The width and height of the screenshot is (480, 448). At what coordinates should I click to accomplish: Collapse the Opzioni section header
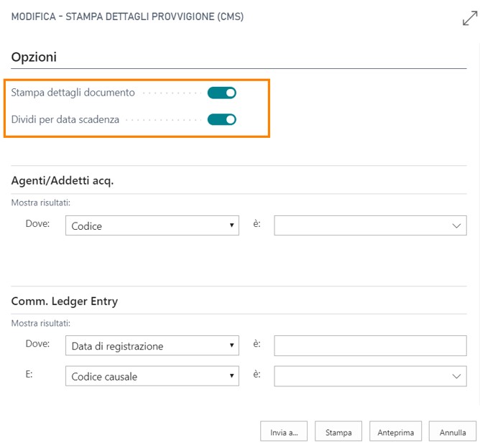click(x=34, y=57)
